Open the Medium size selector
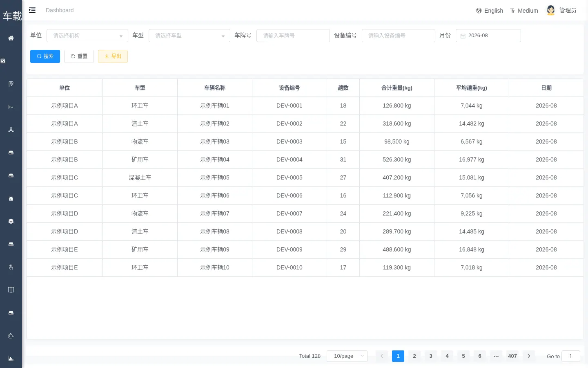The image size is (588, 368). tap(524, 11)
